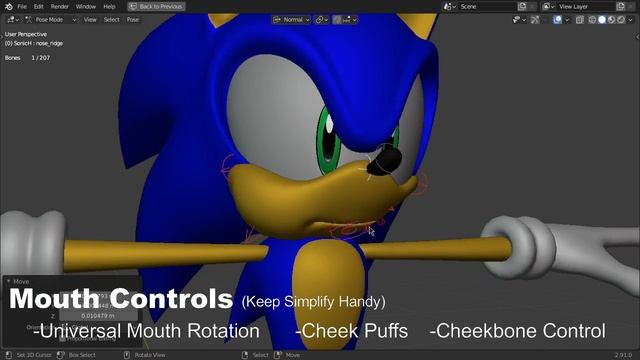Open the Normal transform orientation dropdown
This screenshot has width=640, height=360.
[291, 20]
